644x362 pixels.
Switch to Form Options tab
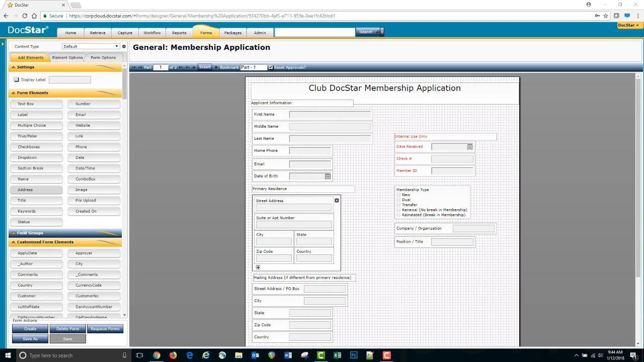pyautogui.click(x=103, y=57)
